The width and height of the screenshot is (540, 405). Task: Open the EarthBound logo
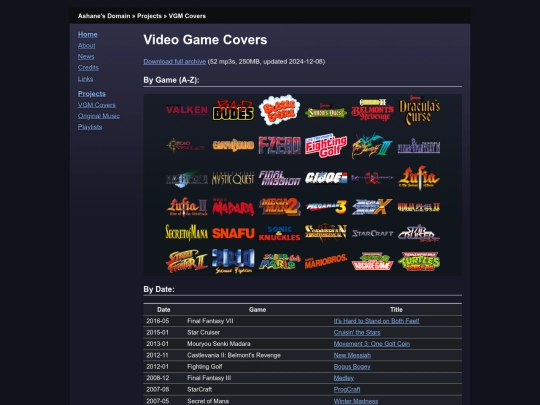(x=233, y=146)
